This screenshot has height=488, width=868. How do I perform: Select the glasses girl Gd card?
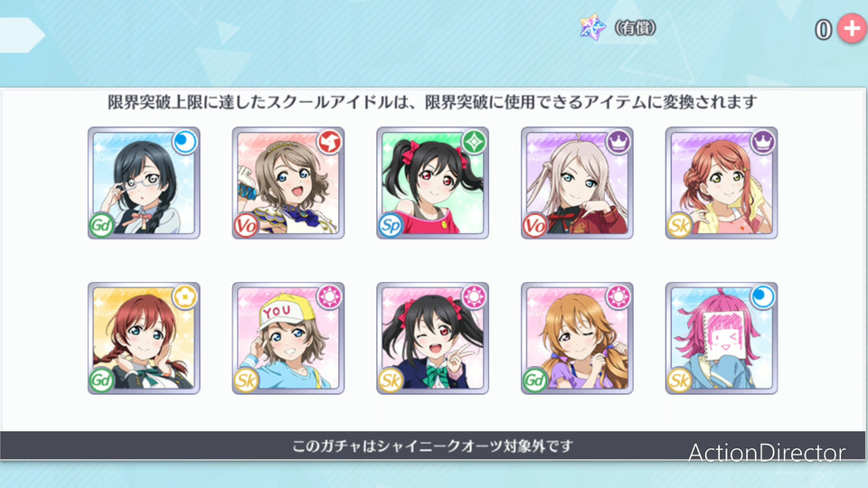(x=144, y=183)
